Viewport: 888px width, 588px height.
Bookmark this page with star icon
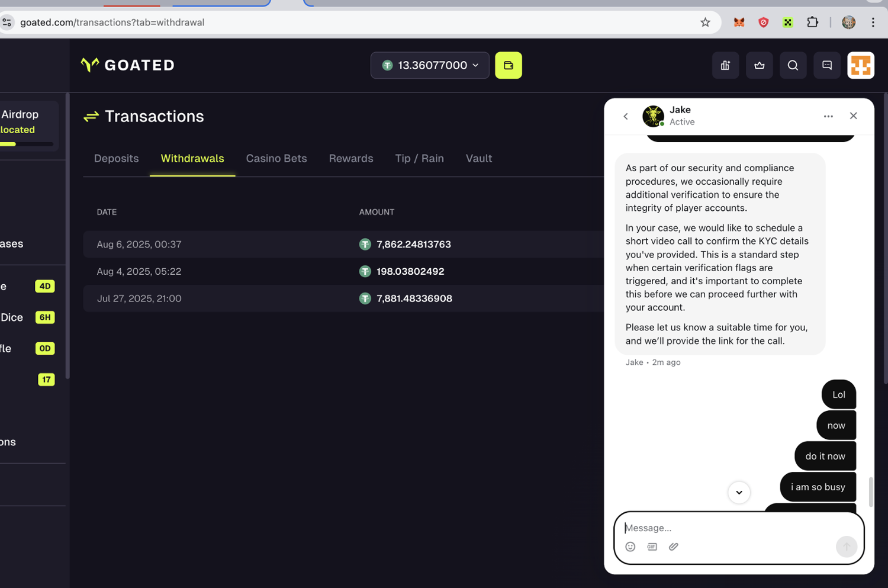705,23
